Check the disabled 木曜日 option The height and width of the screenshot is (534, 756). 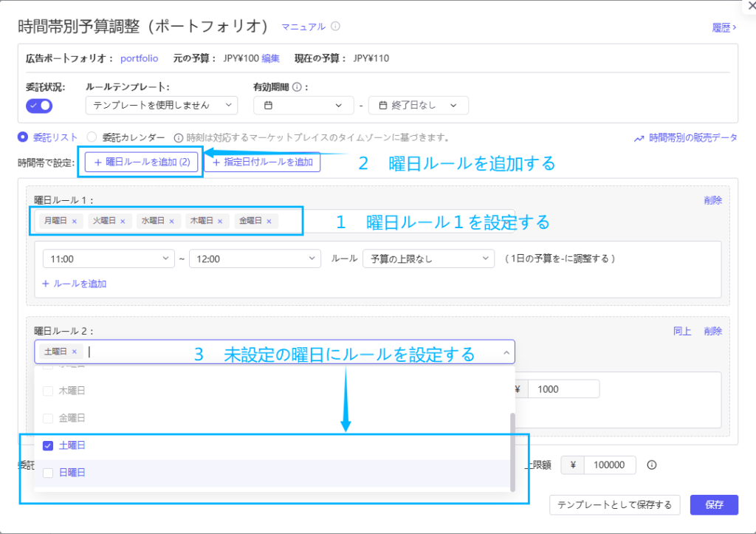(48, 391)
